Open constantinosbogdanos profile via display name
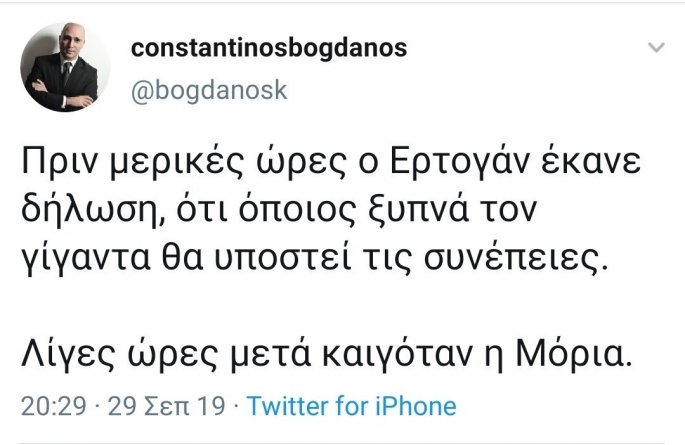This screenshot has height=445, width=685. [269, 48]
